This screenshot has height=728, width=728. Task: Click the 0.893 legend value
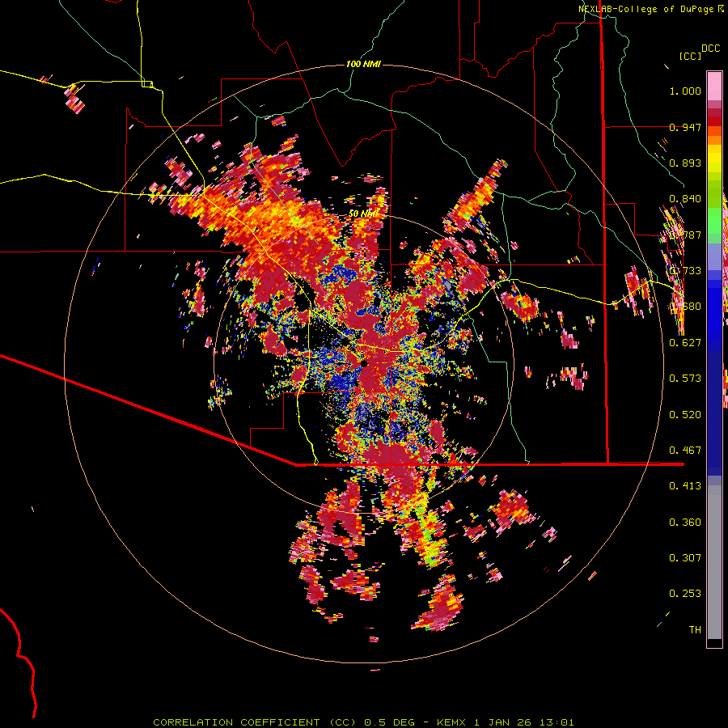(685, 163)
